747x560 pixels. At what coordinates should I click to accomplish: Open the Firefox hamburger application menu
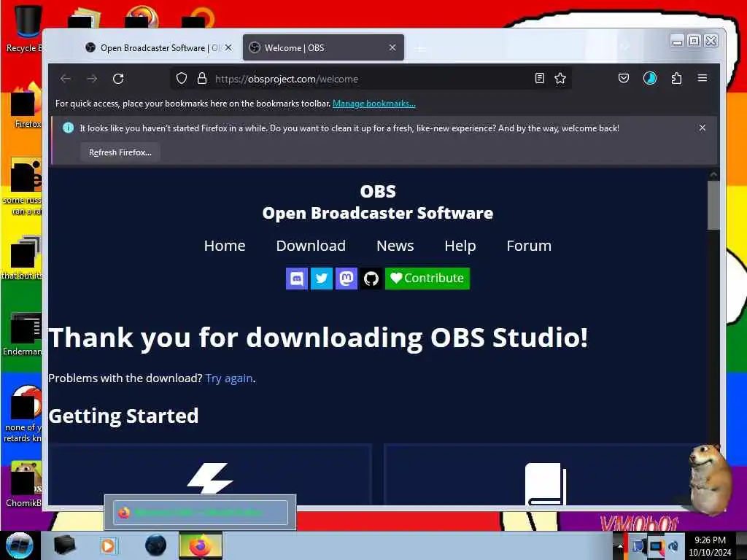(703, 78)
